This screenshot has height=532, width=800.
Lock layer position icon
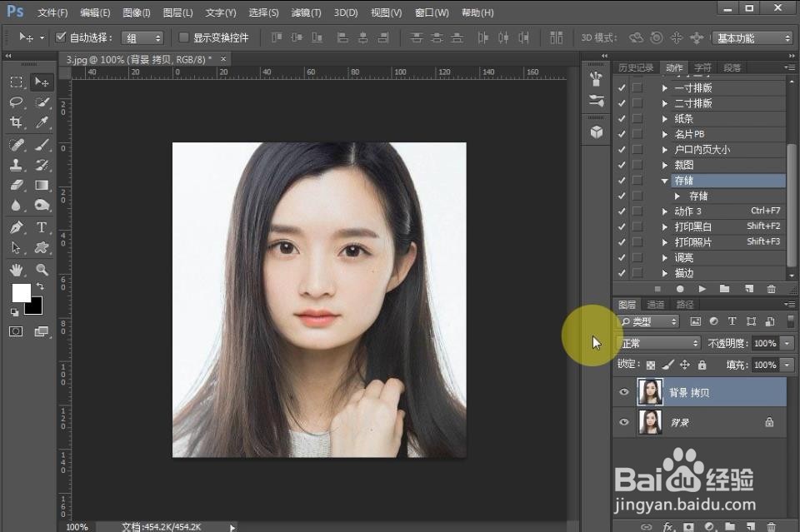685,365
